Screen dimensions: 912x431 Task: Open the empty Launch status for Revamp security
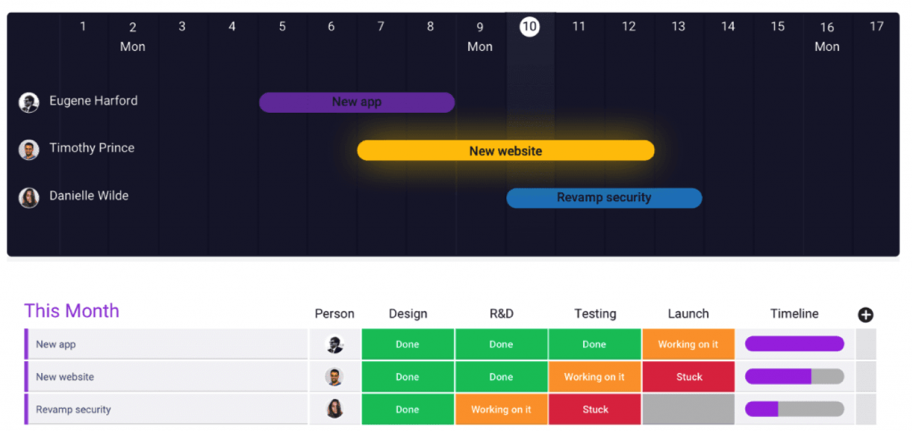(688, 409)
